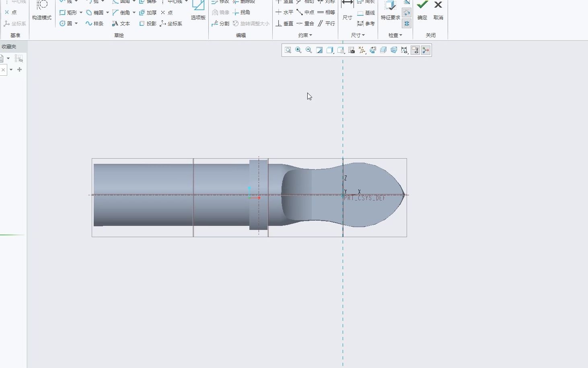
Task: Expand the 约束 group dropdown
Action: 305,35
